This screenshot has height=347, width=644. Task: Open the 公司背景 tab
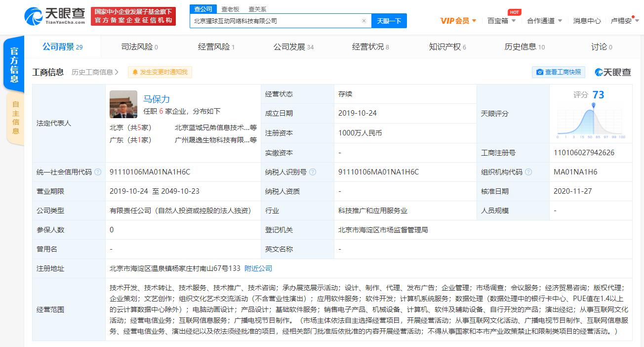pyautogui.click(x=63, y=47)
